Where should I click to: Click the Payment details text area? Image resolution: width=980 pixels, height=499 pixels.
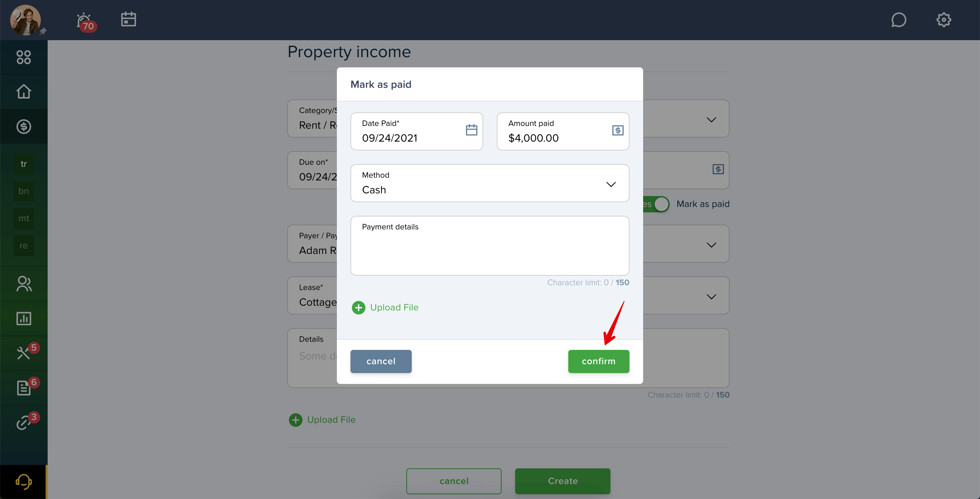pyautogui.click(x=490, y=245)
